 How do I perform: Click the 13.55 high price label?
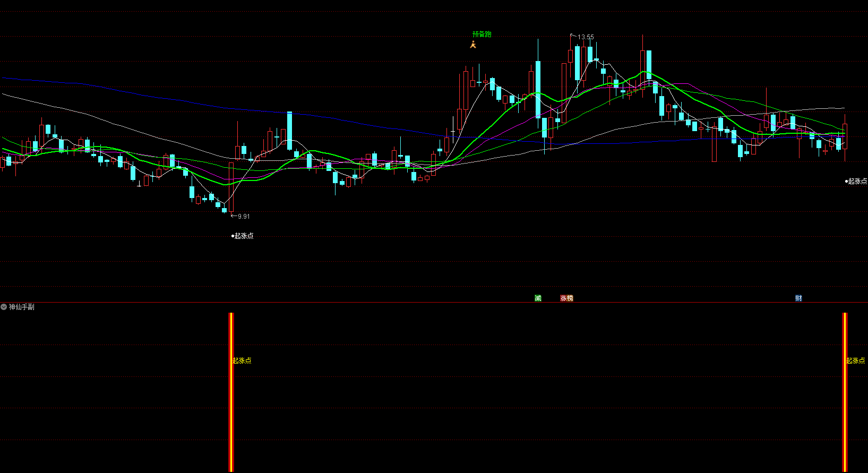585,37
